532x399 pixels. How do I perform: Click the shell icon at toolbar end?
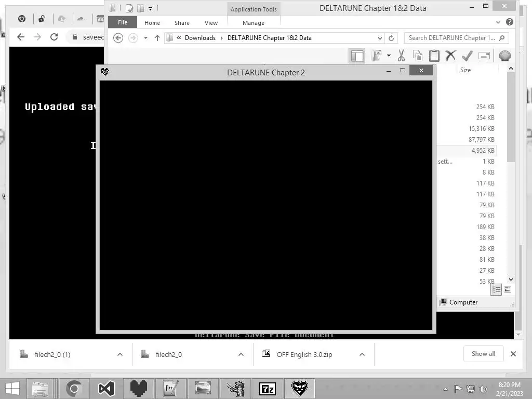coord(504,55)
